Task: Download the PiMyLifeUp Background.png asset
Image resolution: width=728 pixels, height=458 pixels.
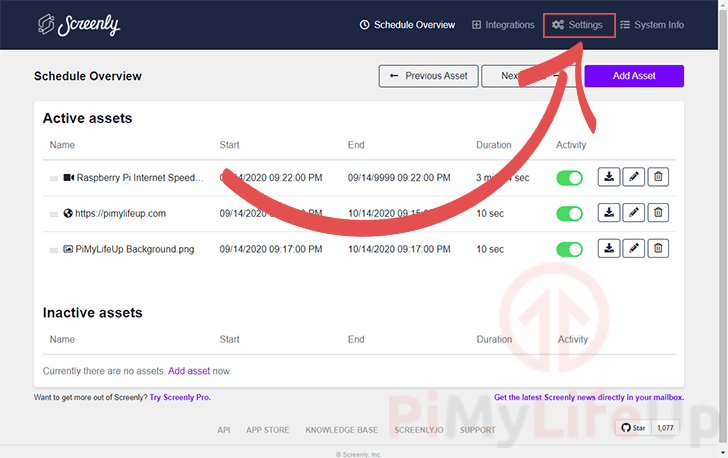Action: [609, 249]
